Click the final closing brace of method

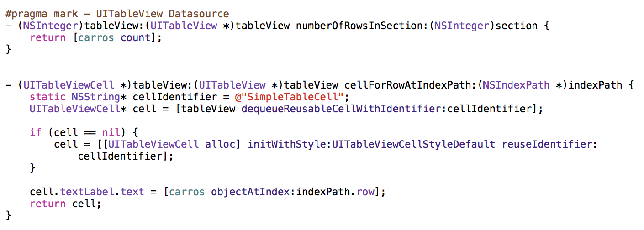8,216
